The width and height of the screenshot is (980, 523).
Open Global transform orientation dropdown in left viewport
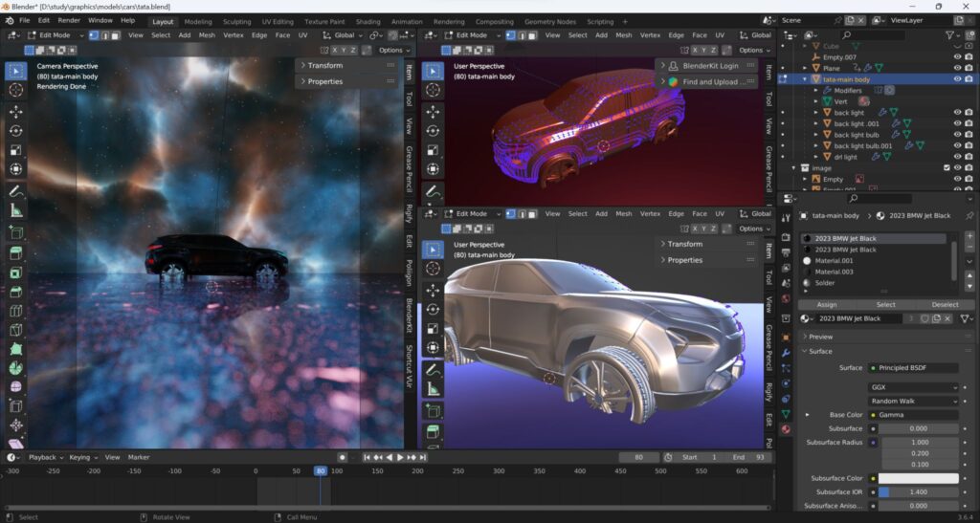click(x=343, y=35)
